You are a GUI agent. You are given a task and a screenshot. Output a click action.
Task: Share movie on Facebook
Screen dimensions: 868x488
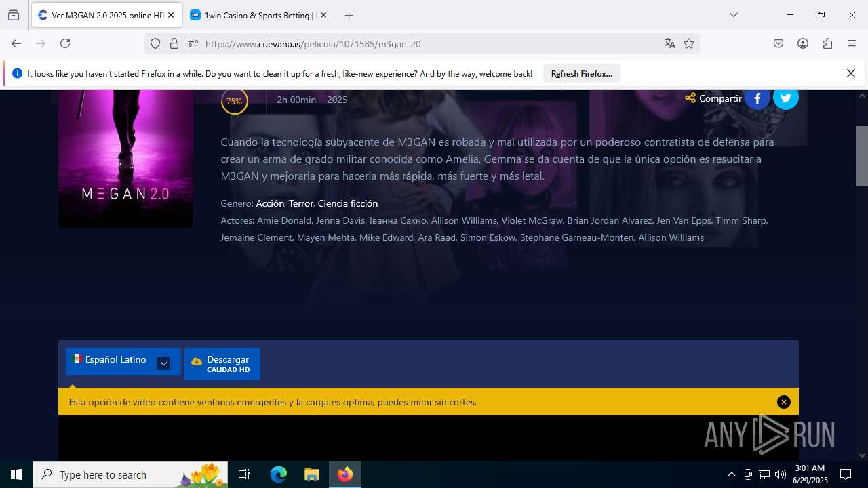757,98
